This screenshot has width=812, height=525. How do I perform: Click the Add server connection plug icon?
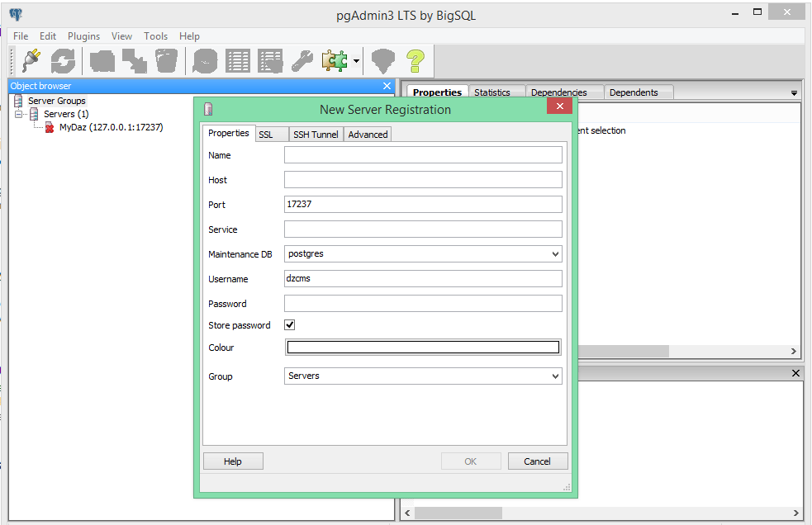(31, 60)
